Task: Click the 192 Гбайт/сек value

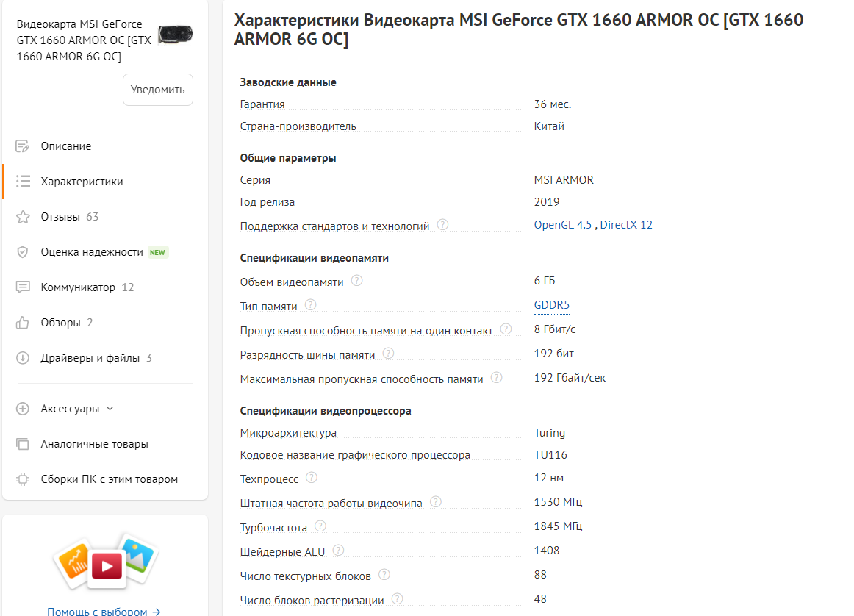Action: [x=570, y=377]
